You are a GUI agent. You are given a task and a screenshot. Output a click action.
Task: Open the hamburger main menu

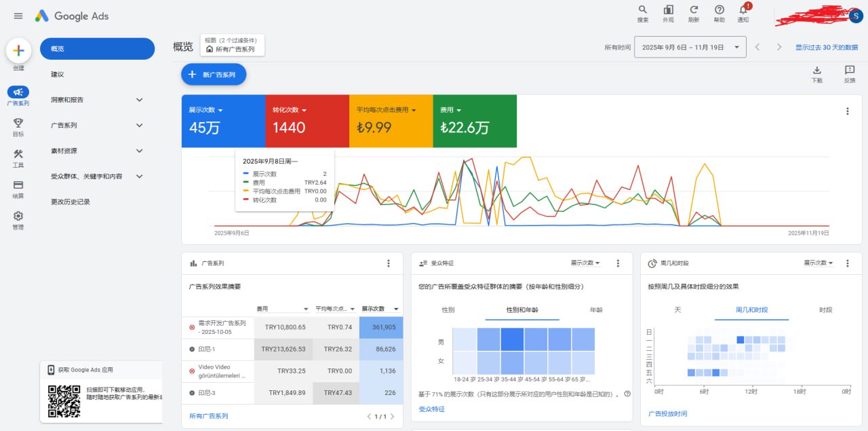coord(18,16)
